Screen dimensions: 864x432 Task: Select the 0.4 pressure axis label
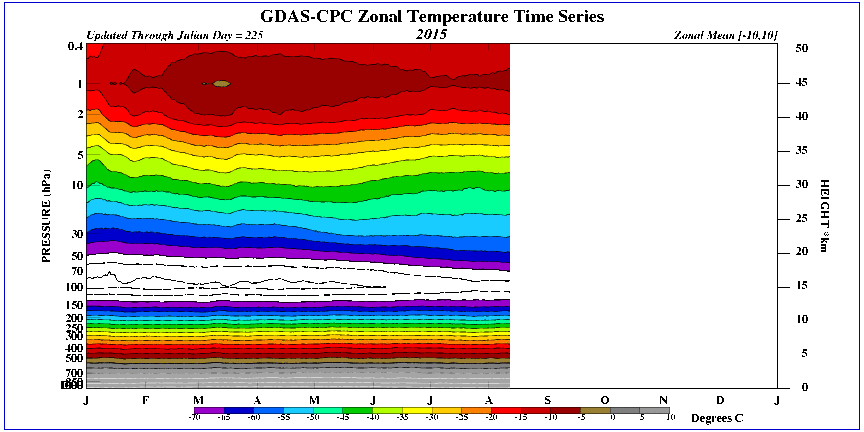tap(75, 47)
